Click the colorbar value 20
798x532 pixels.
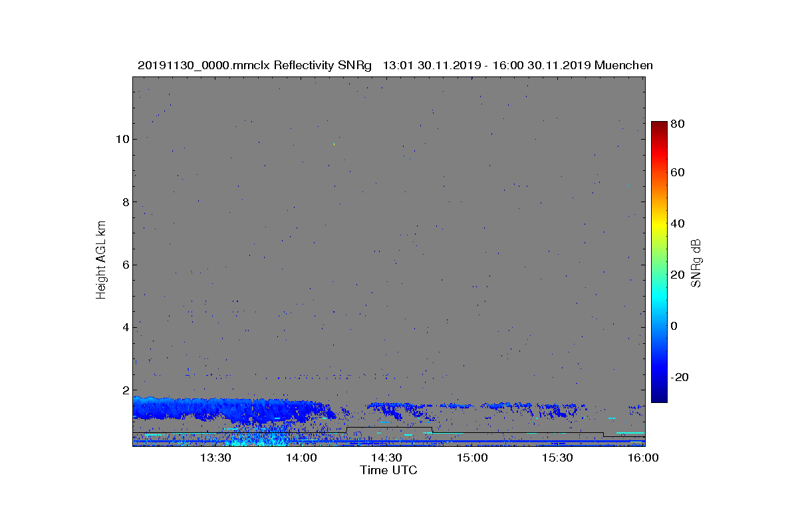[679, 275]
